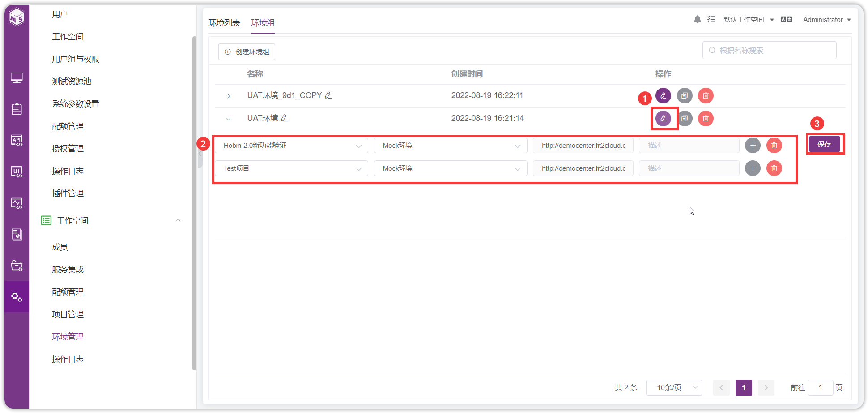Click the MeterSphere logo icon
868x413 pixels.
click(17, 17)
